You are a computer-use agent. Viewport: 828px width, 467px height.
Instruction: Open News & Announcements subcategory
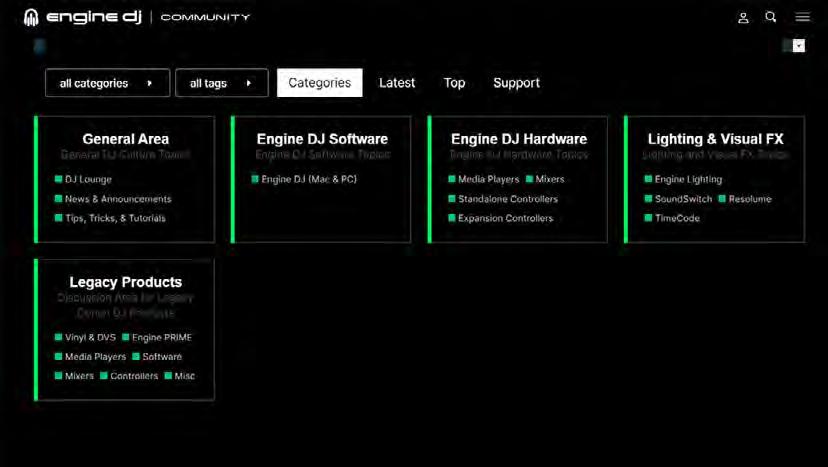pyautogui.click(x=113, y=199)
